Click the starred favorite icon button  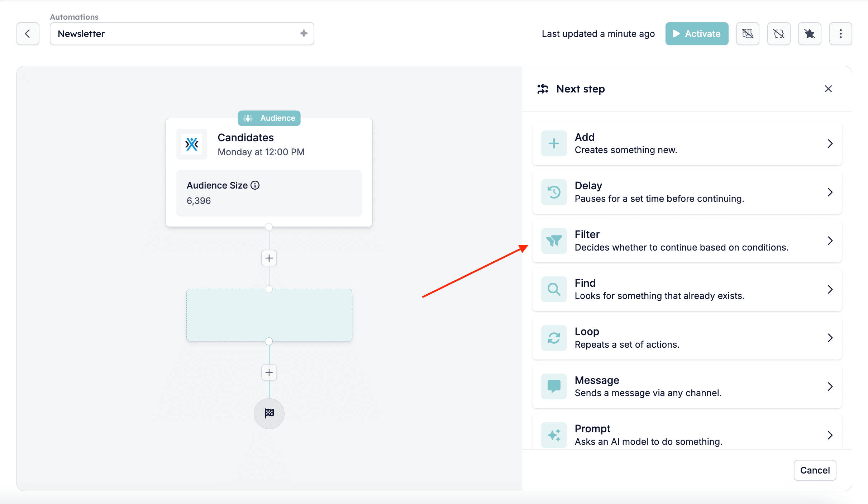tap(810, 34)
